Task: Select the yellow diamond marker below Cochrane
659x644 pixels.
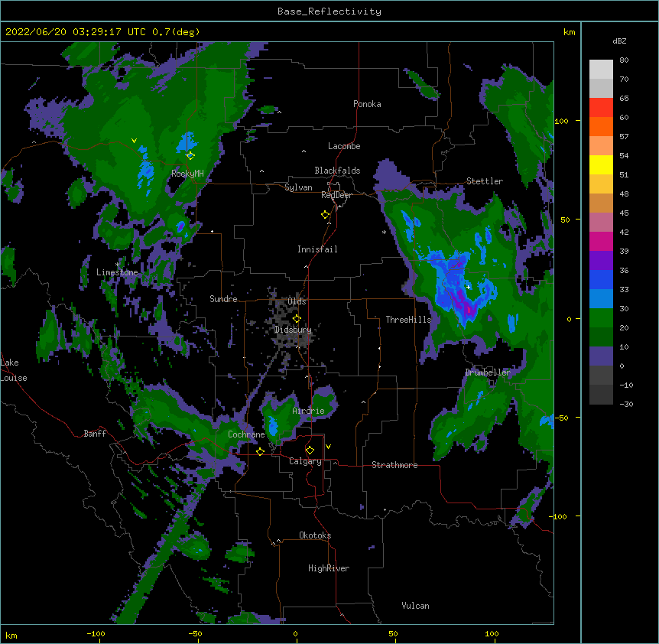Action: point(260,451)
